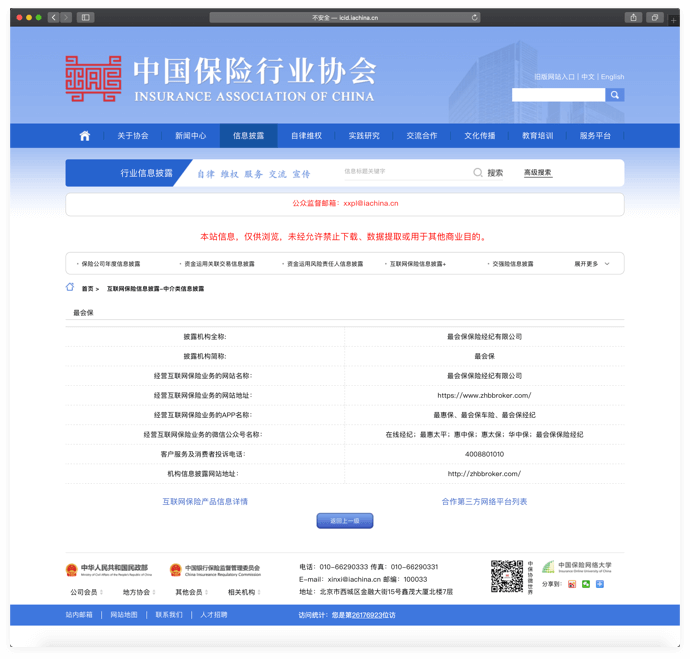Open 互联网保险产品信息详情 link
Viewport: 690px width, 659px height.
tap(205, 502)
